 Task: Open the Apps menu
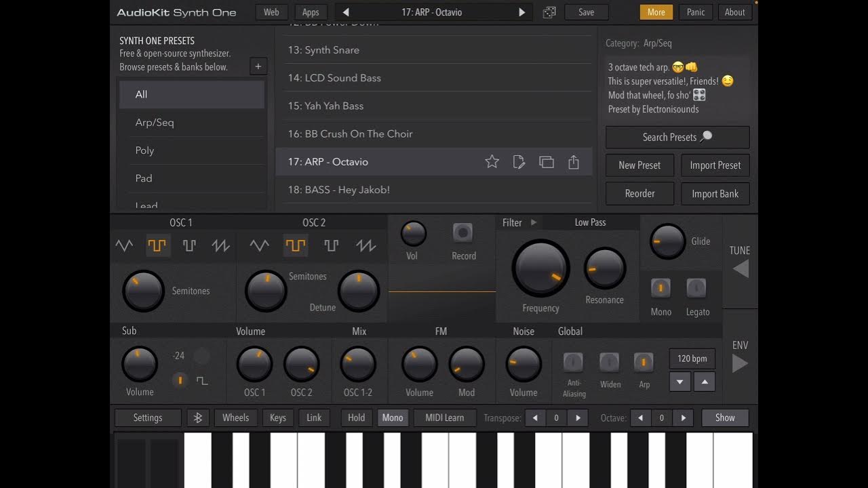311,12
